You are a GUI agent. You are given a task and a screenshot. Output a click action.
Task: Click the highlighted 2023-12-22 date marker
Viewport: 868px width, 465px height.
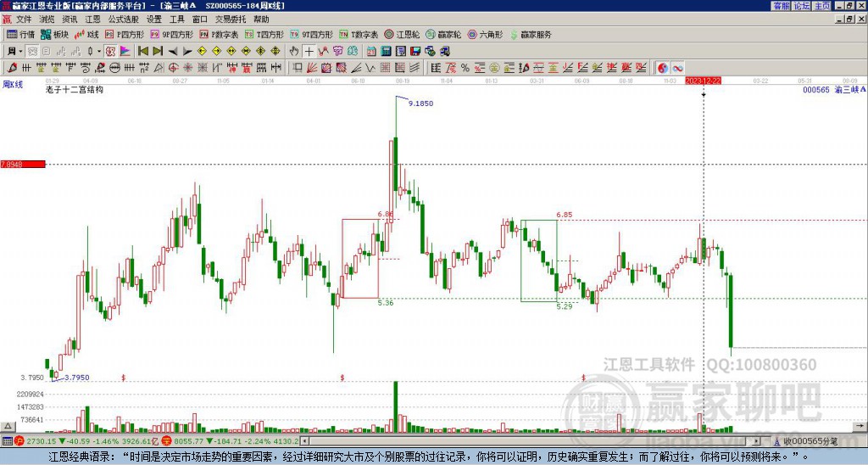coord(703,81)
